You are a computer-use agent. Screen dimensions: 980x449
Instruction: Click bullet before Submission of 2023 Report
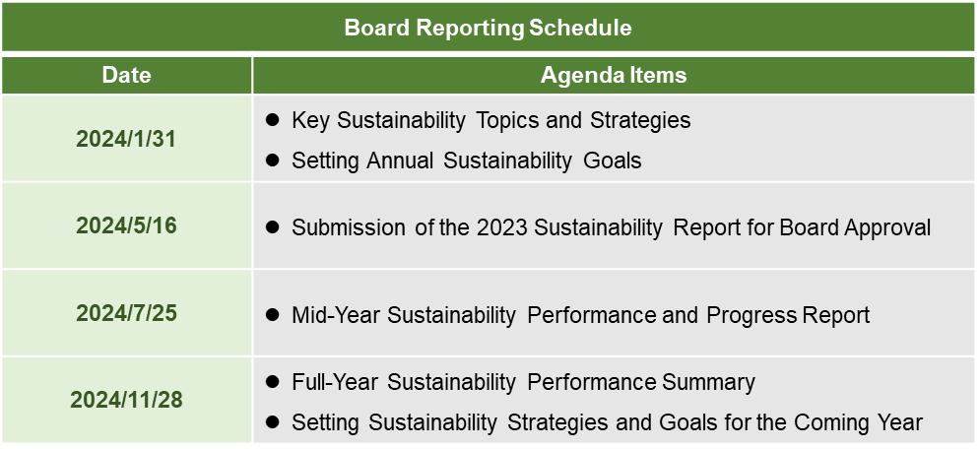click(x=272, y=227)
